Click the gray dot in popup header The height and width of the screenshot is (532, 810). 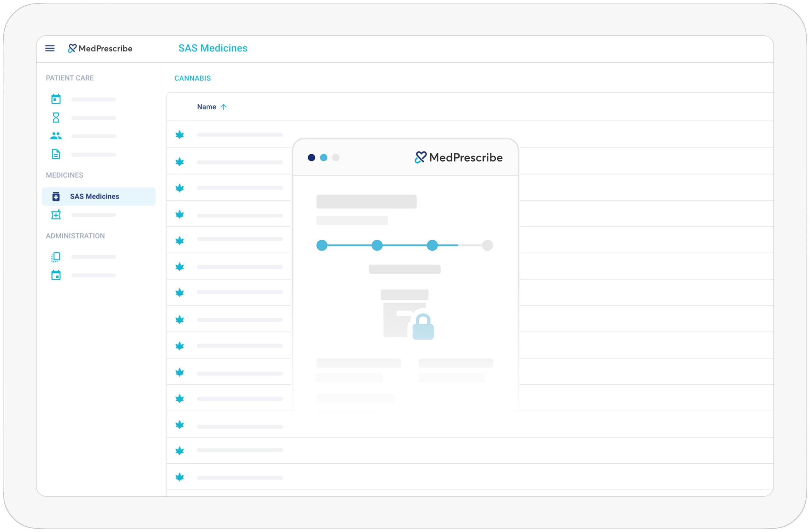336,158
